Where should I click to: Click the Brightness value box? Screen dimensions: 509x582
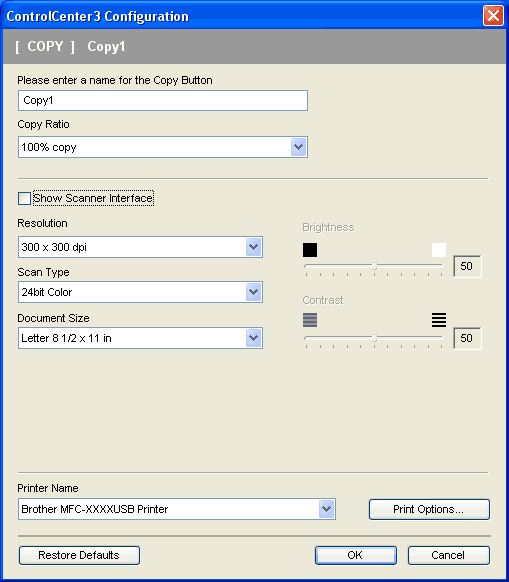click(x=467, y=266)
